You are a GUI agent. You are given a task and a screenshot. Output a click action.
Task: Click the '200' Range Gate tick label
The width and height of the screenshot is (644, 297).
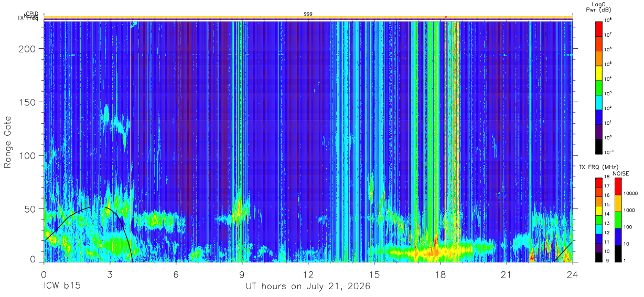(28, 49)
